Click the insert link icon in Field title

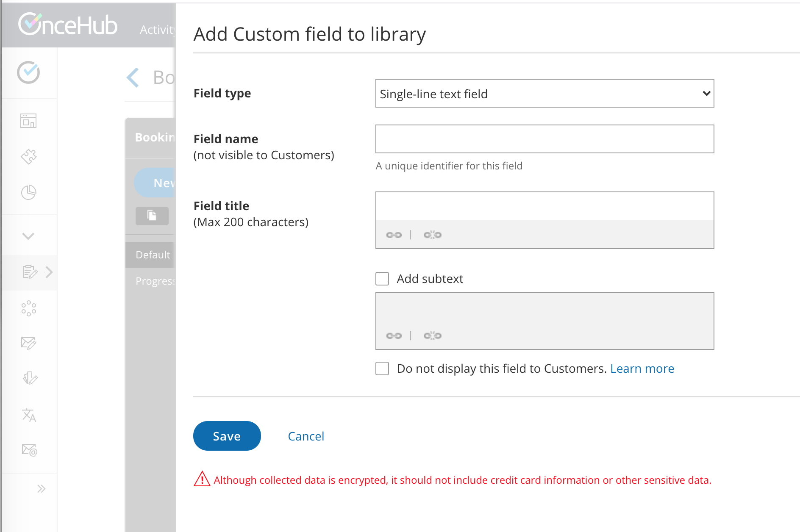click(394, 235)
